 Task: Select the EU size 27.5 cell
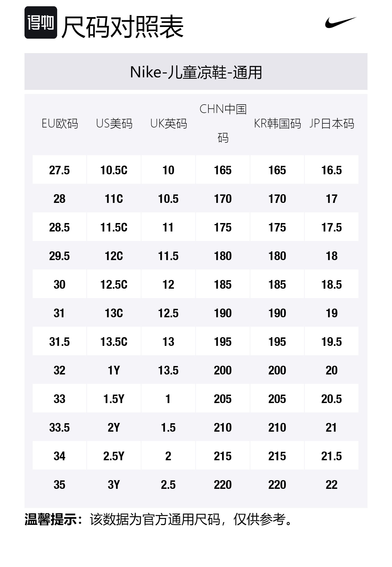[x=59, y=170]
